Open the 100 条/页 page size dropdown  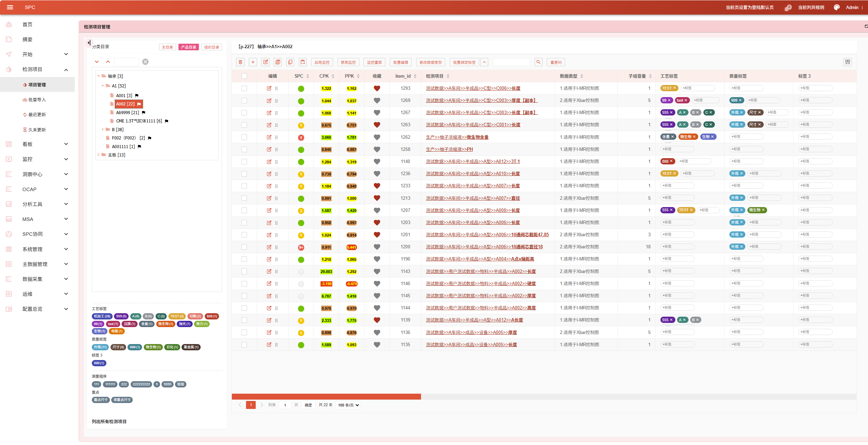[348, 405]
